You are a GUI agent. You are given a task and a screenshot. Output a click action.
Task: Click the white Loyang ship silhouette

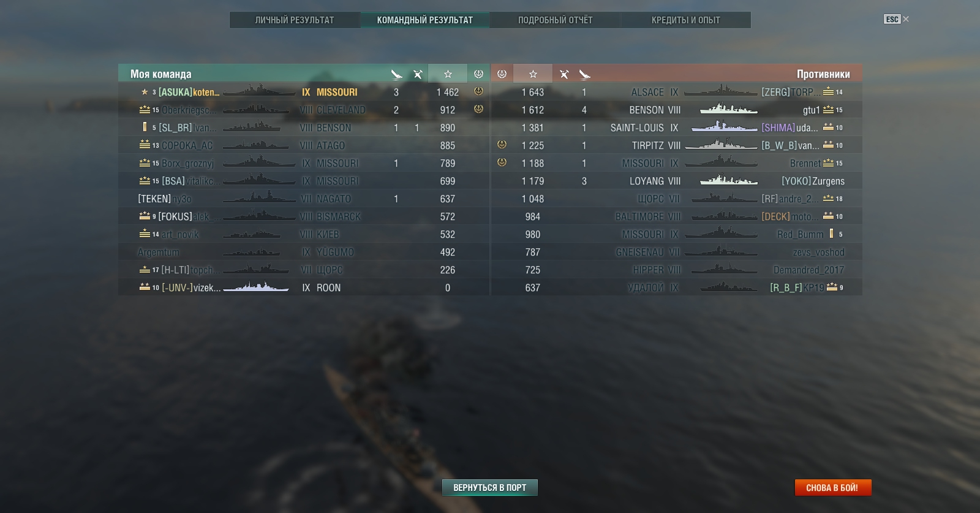(728, 180)
